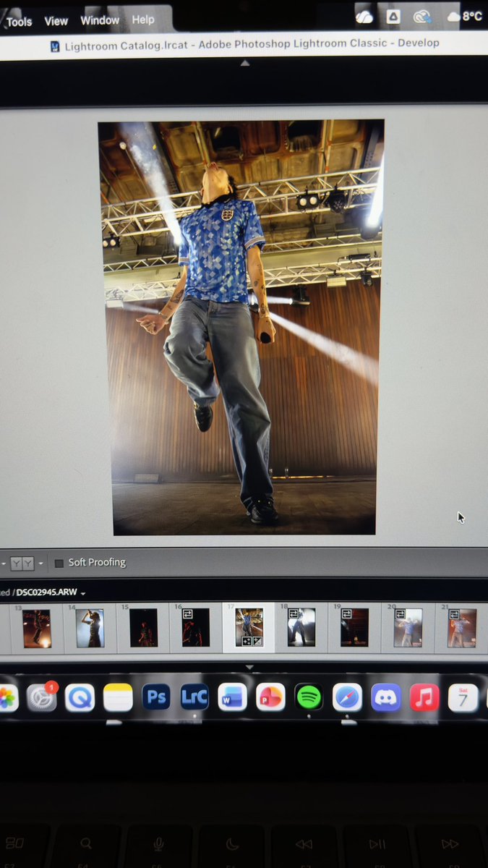Open Safari from the Dock

click(347, 697)
